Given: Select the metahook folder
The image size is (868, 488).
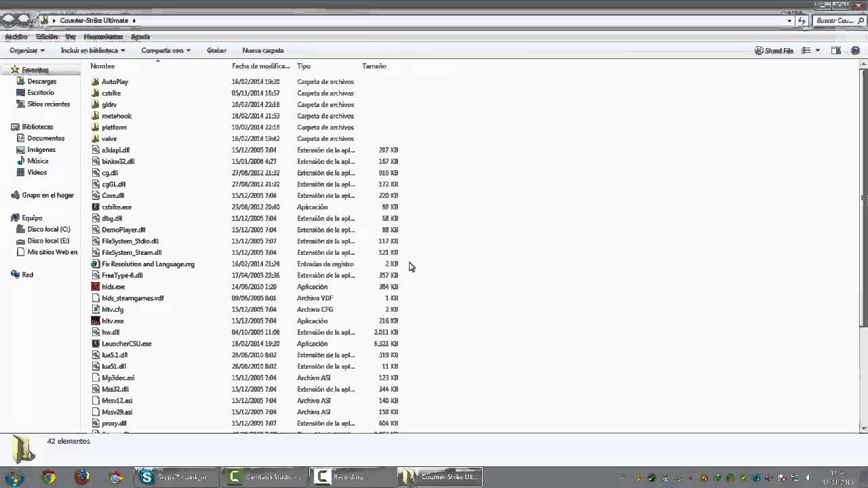Looking at the screenshot, I should point(111,116).
